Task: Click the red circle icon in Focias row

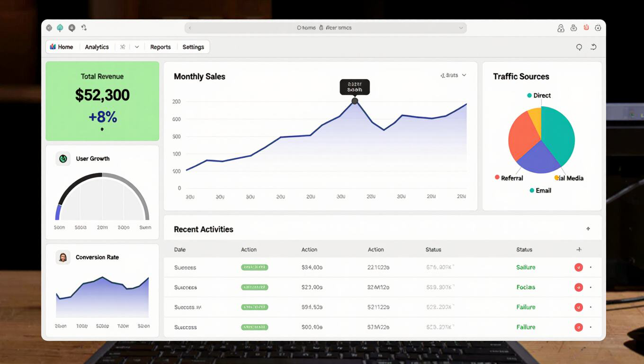Action: pyautogui.click(x=578, y=287)
